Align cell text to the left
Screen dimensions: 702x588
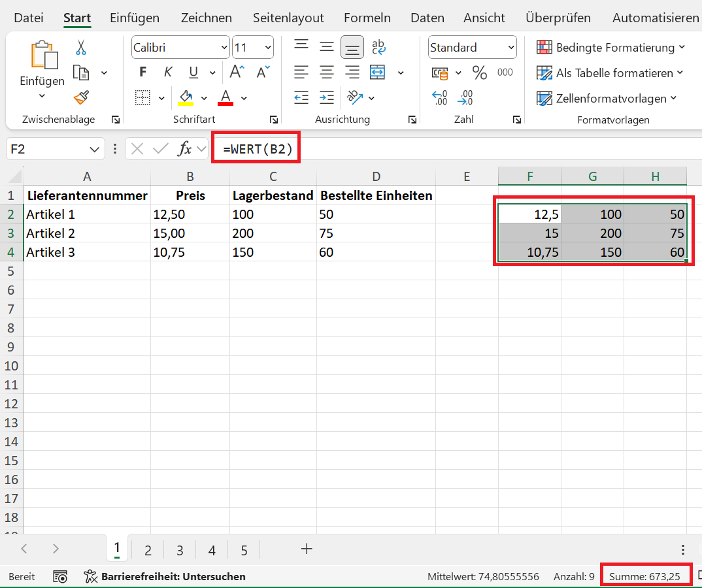[301, 72]
